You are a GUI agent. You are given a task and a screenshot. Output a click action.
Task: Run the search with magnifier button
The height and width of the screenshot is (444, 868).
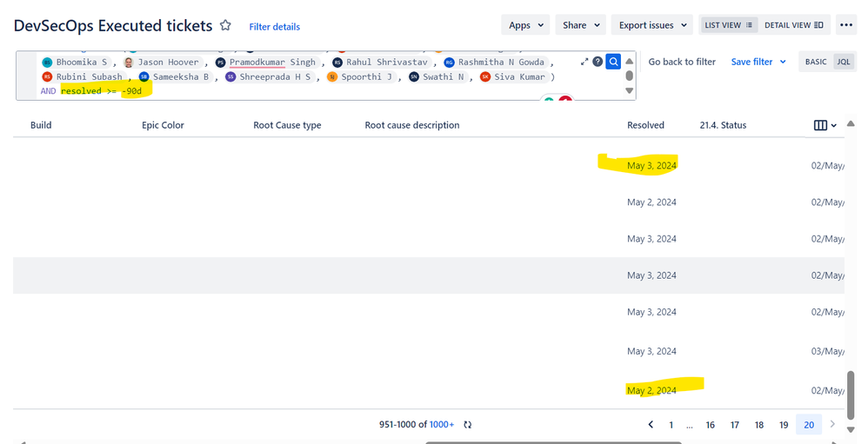click(613, 62)
